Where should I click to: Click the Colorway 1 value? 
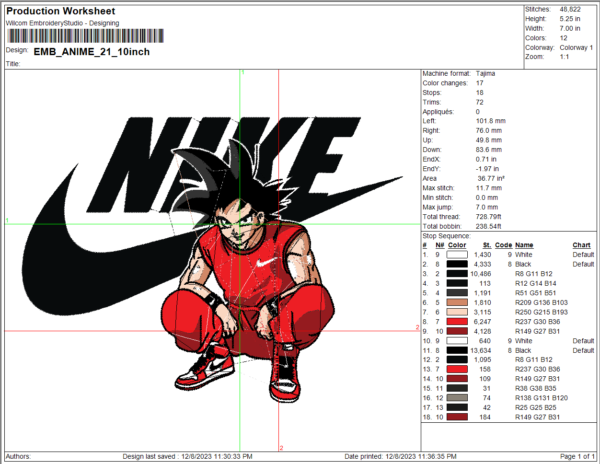tap(576, 47)
